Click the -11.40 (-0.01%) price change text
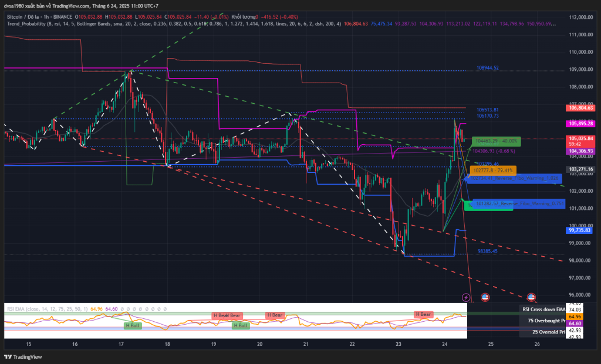Image resolution: width=601 pixels, height=364 pixels. coord(212,17)
